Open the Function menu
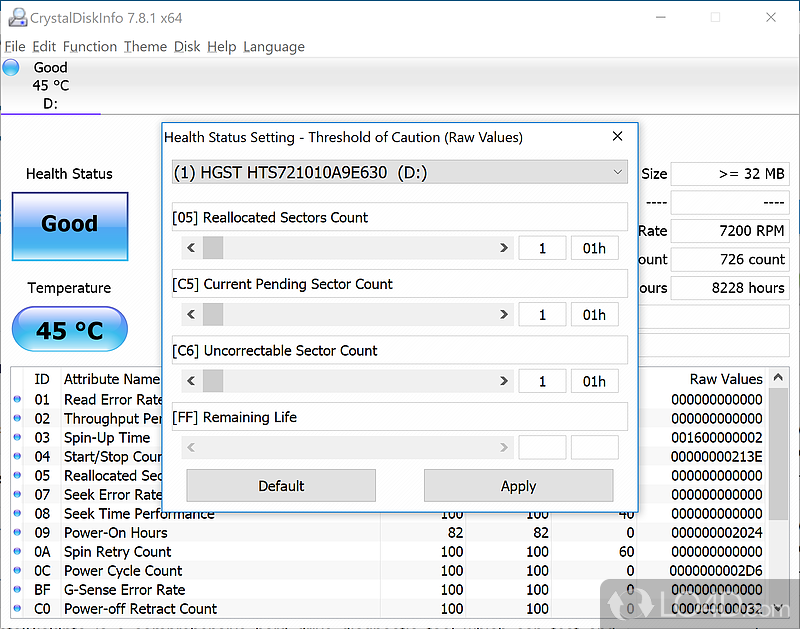This screenshot has width=800, height=629. 90,46
